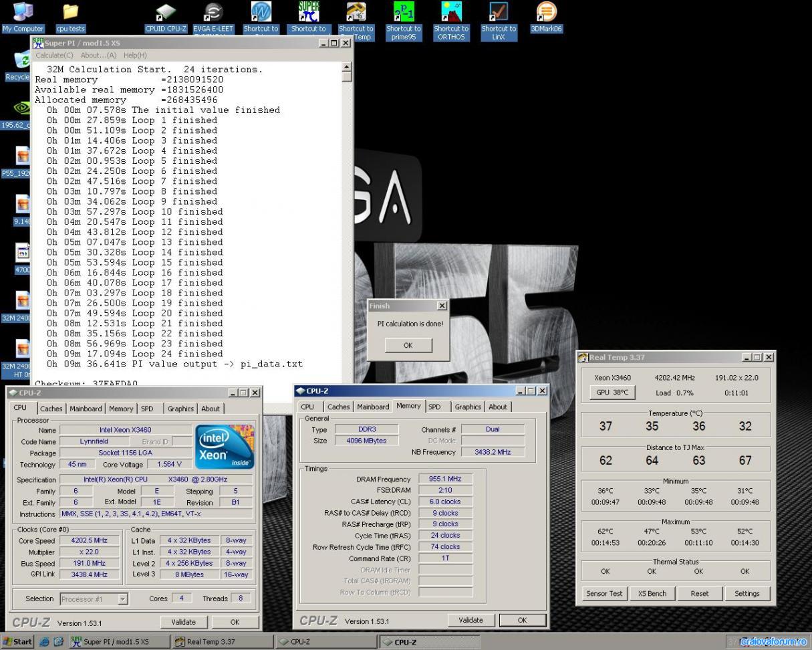Screen dimensions: 812x650
Task: Click "Loop 24 finished" line in Super PI
Action: tap(135, 354)
